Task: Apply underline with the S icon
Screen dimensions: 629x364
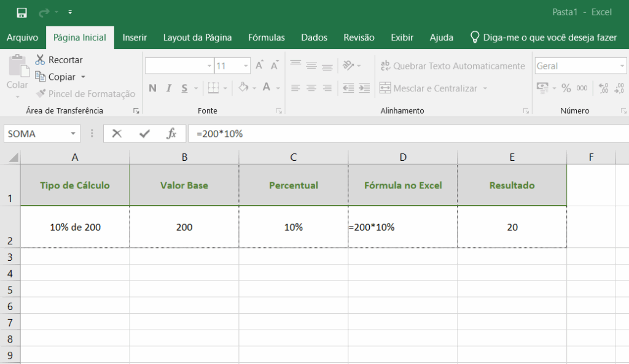Action: (x=184, y=88)
